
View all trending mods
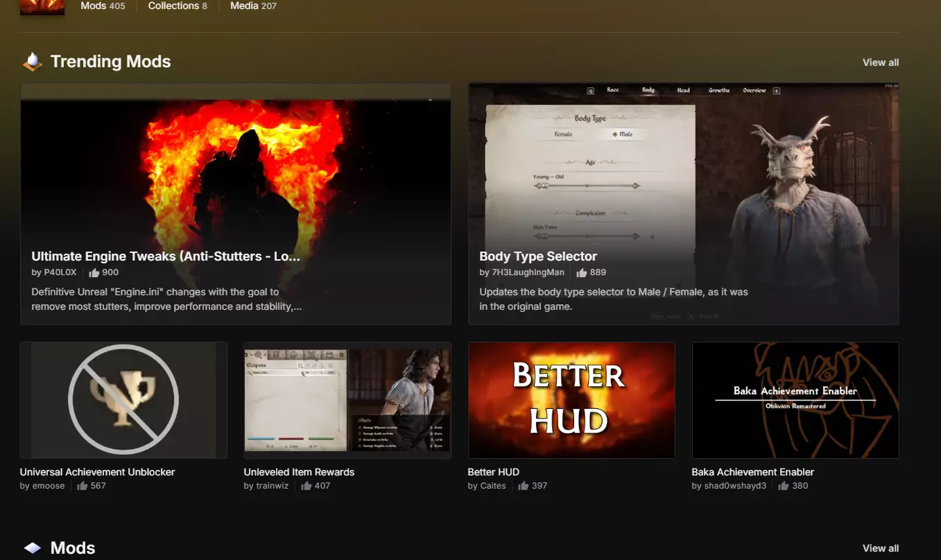click(x=881, y=62)
